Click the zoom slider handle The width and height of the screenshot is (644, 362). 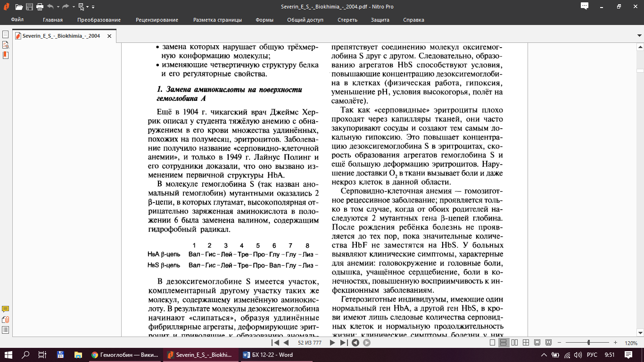588,343
